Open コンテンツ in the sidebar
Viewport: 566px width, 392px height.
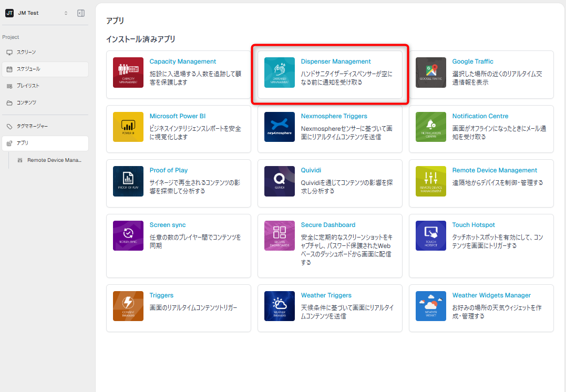point(45,103)
